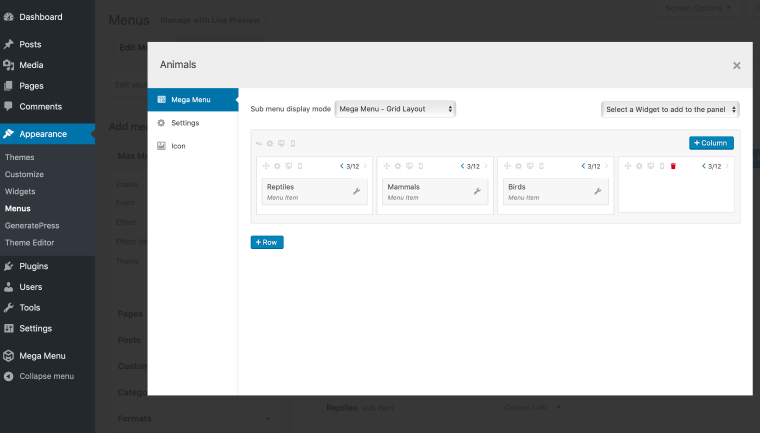Select the Birds menu item block
Image resolution: width=760 pixels, height=433 pixels.
[x=556, y=192]
